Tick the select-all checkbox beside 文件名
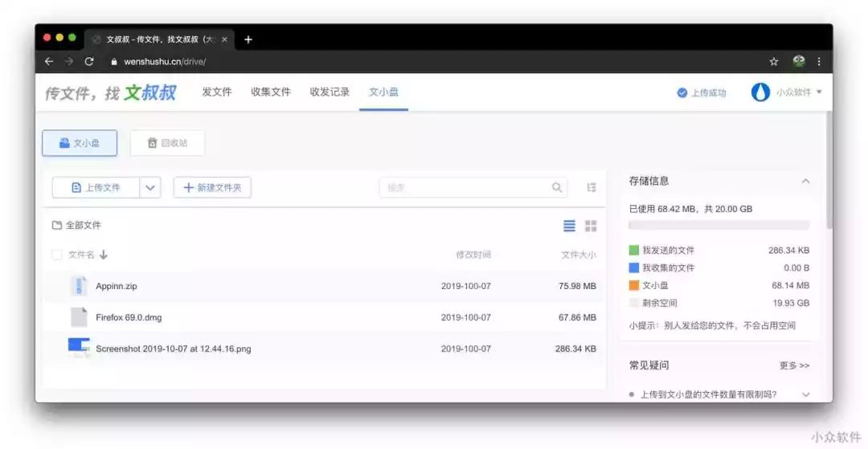 click(x=57, y=255)
